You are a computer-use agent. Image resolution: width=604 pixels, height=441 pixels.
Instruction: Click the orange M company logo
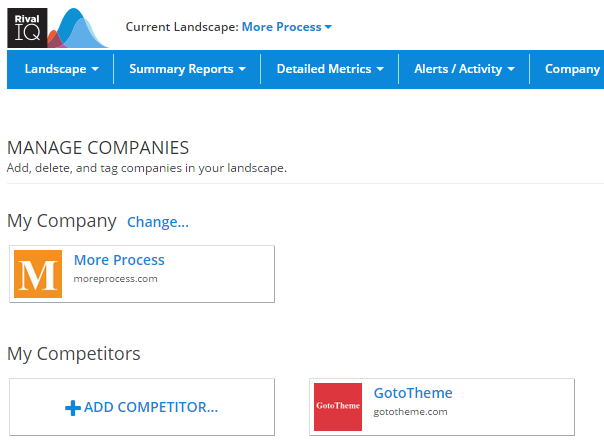click(38, 274)
